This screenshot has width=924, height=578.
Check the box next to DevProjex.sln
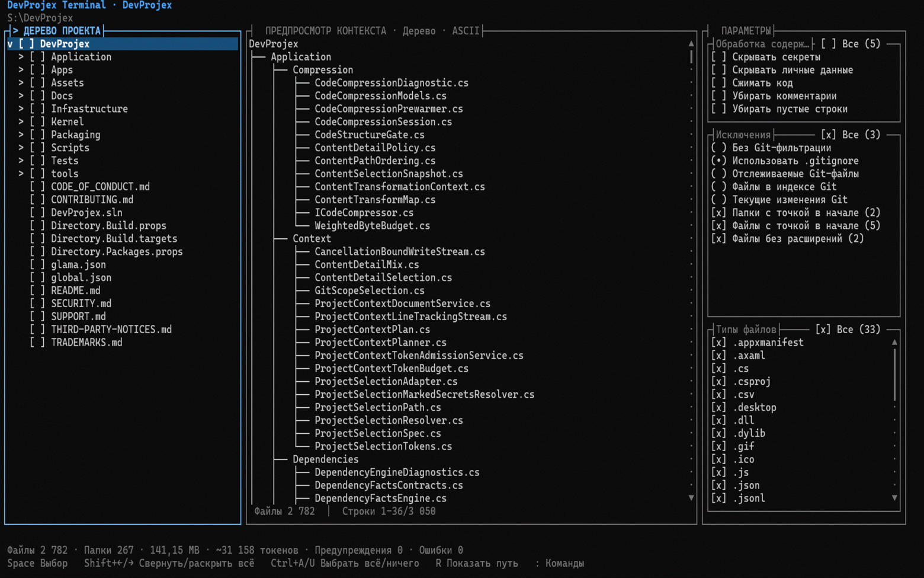pyautogui.click(x=37, y=213)
